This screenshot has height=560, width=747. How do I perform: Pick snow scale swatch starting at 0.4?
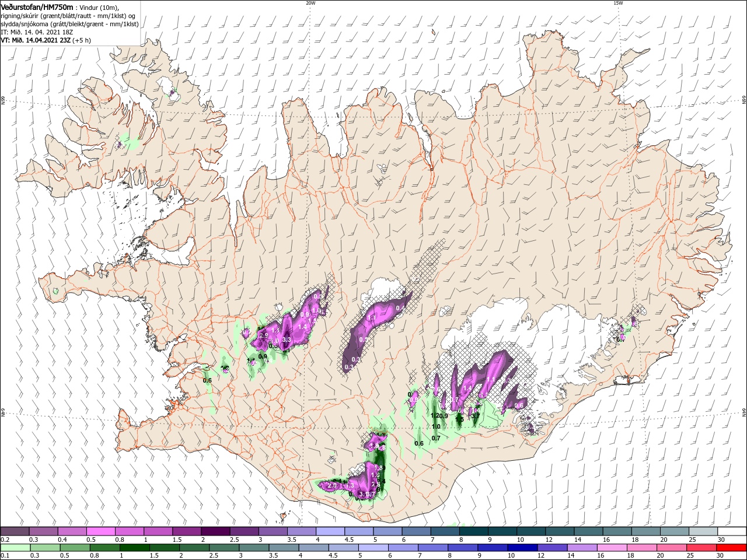tap(72, 531)
